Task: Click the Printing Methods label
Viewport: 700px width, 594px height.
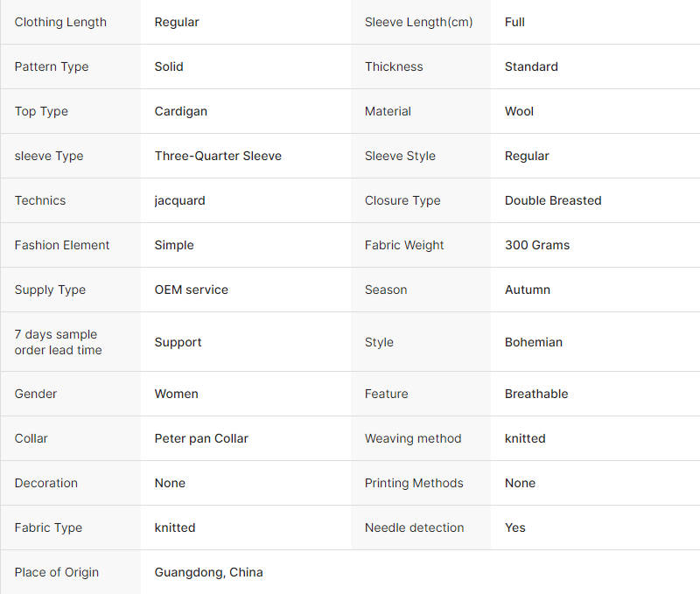Action: pos(414,483)
